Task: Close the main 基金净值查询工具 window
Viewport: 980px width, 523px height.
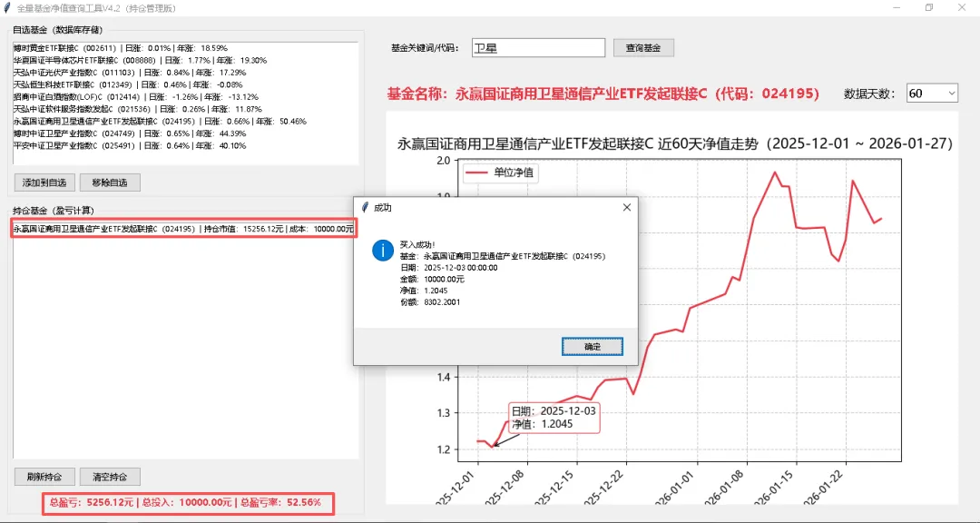Action: point(962,7)
